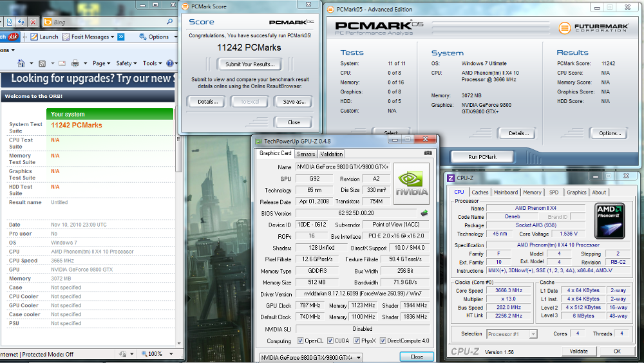The height and width of the screenshot is (363, 644).
Task: Toggle the CUDA checkbox in GPU-Z
Action: [x=330, y=341]
